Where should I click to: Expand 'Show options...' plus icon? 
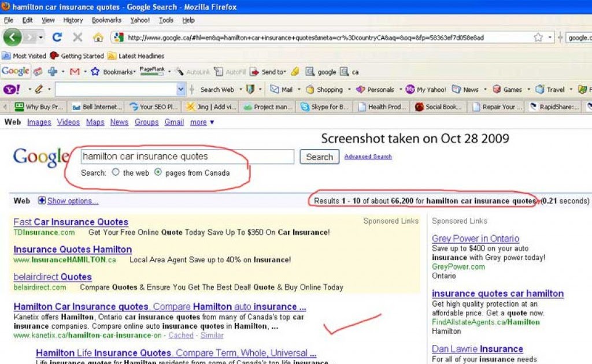(x=42, y=200)
